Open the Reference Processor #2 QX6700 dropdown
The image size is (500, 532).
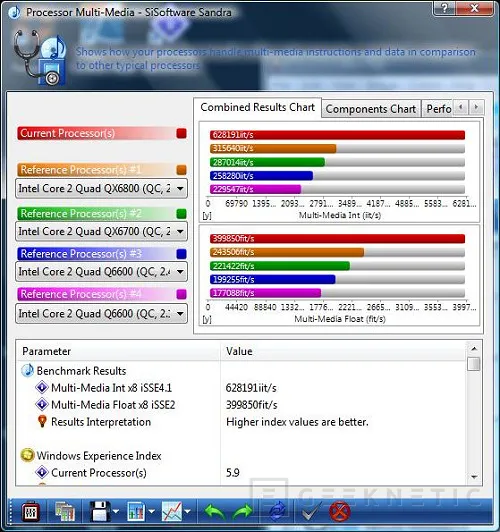point(101,231)
